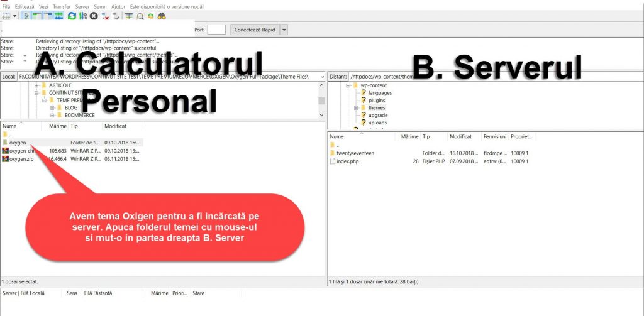Open the Editează menu

click(25, 6)
